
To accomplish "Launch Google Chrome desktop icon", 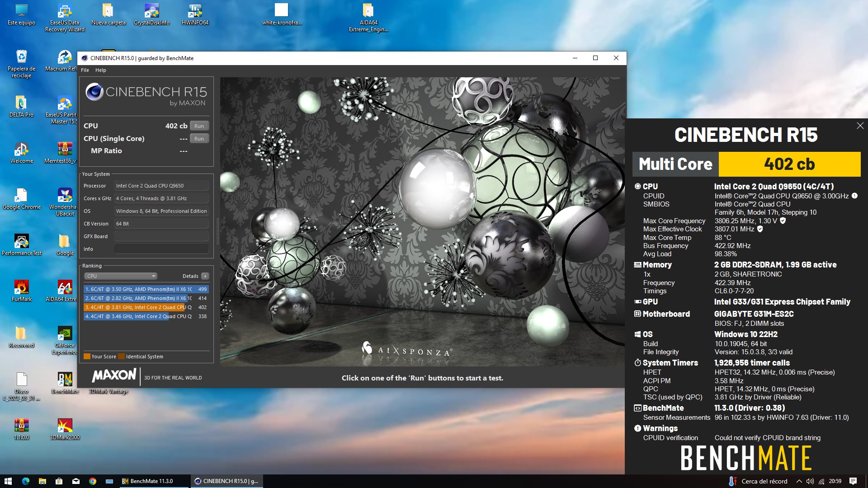I will [x=21, y=199].
